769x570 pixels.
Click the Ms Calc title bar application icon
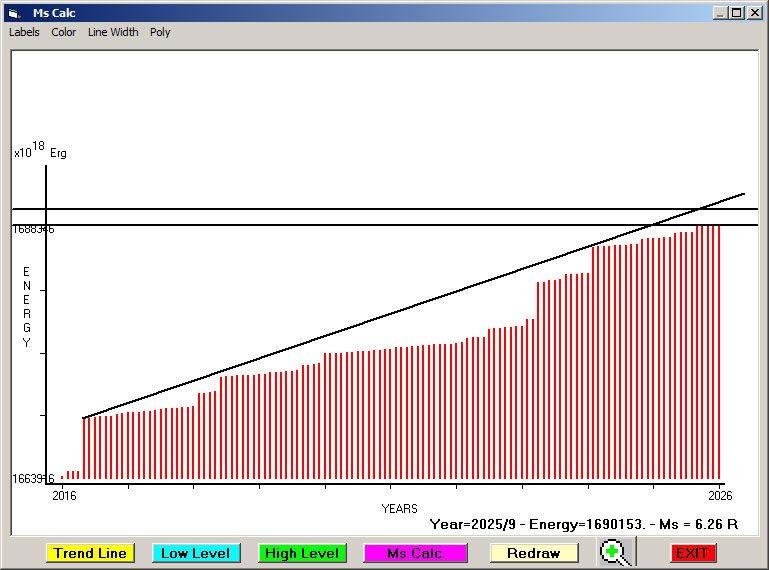pyautogui.click(x=13, y=13)
